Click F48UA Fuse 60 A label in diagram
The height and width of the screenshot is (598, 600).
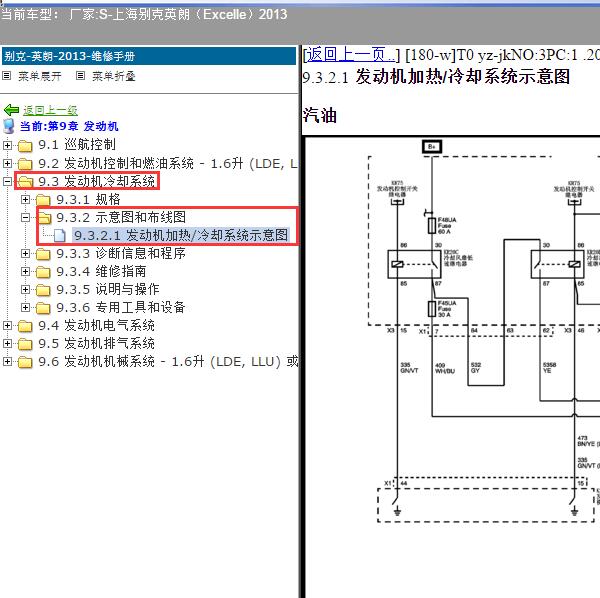pos(447,226)
